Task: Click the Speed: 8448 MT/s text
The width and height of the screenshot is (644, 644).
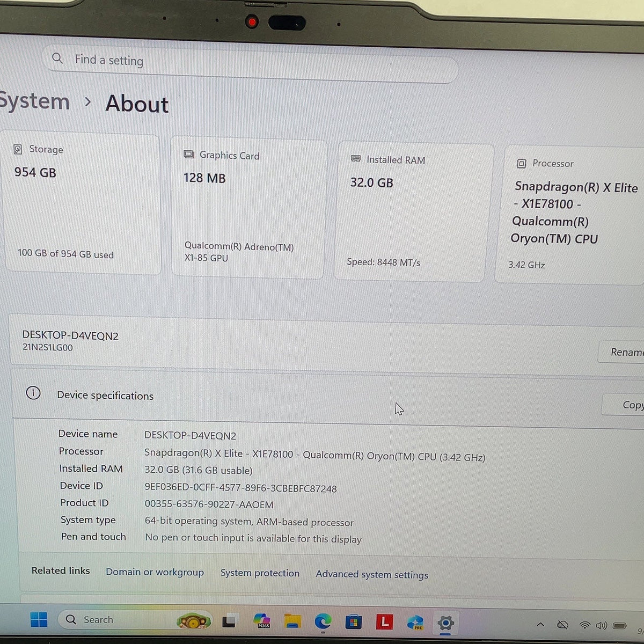Action: pyautogui.click(x=383, y=262)
